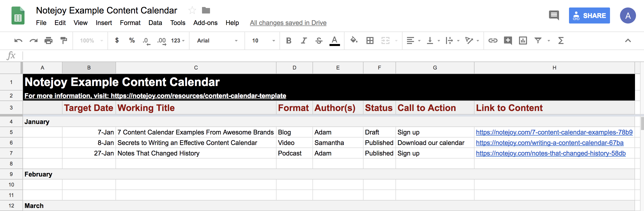Insert a link with chain icon
The width and height of the screenshot is (644, 211).
(493, 40)
